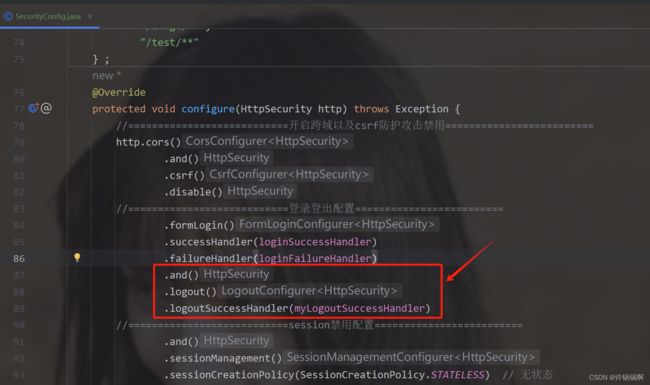Close the SecurityConfig.java tab

90,17
